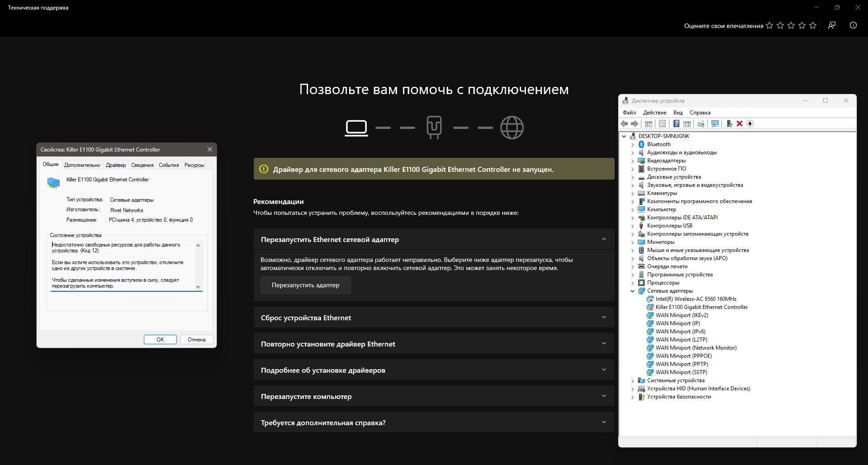Expand the Видеоадаптеры category

[x=633, y=161]
